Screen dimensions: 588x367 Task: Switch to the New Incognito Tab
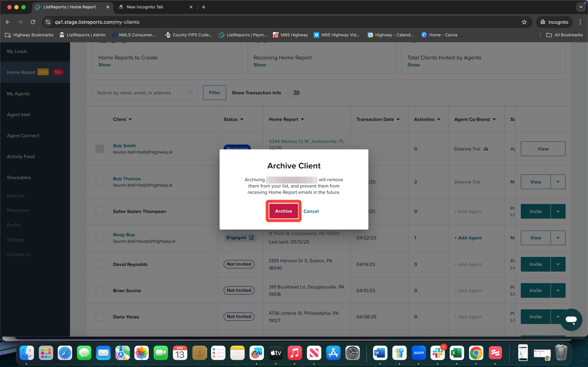[x=145, y=7]
